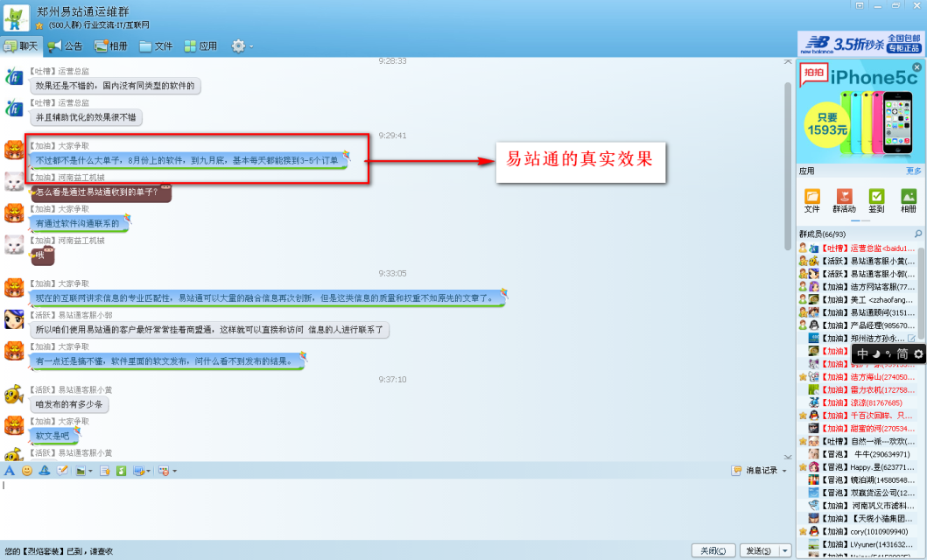Open the 群活动 group activity app
The image size is (927, 560).
[x=844, y=200]
